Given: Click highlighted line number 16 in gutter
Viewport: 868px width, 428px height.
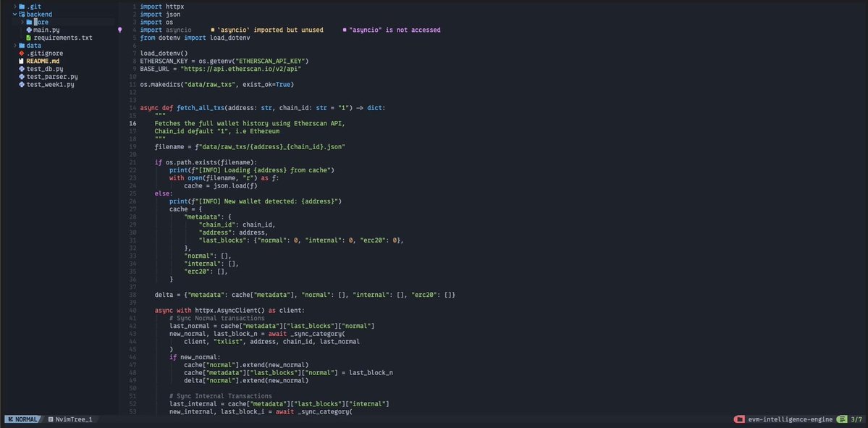Looking at the screenshot, I should (133, 123).
